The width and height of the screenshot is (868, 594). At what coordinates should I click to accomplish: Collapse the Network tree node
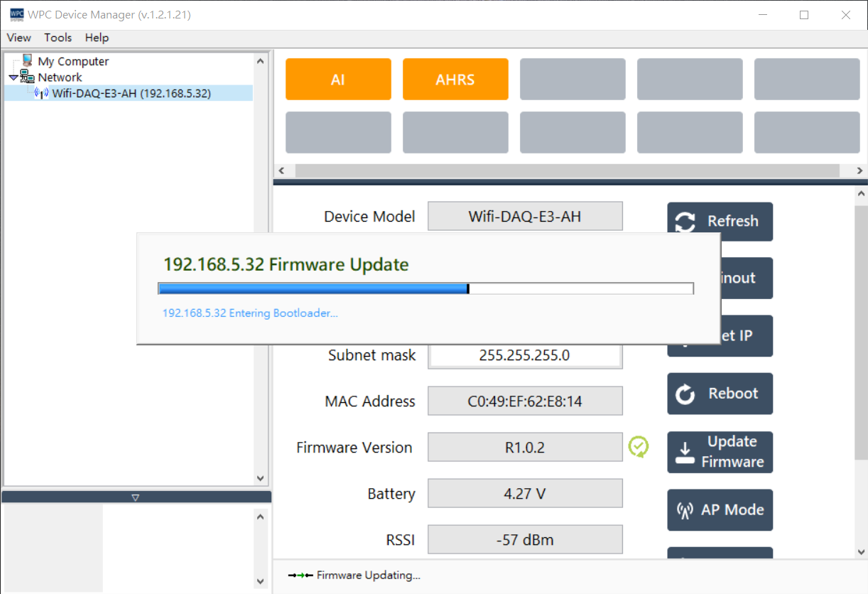(x=13, y=77)
